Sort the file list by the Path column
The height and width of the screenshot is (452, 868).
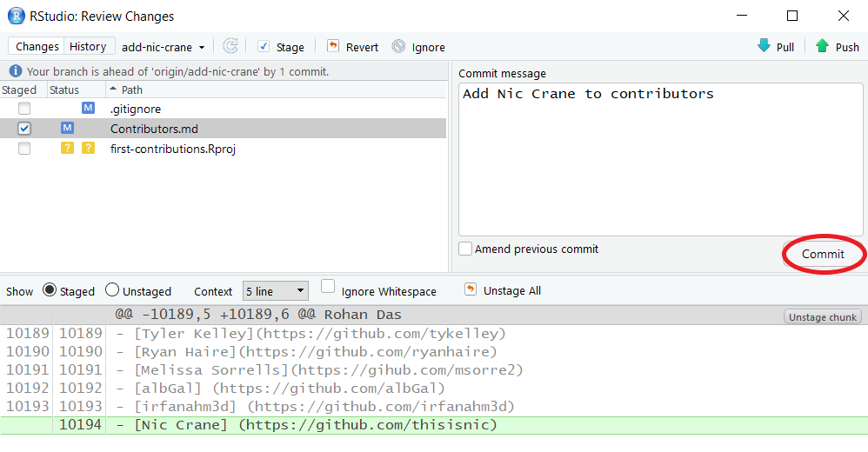131,90
